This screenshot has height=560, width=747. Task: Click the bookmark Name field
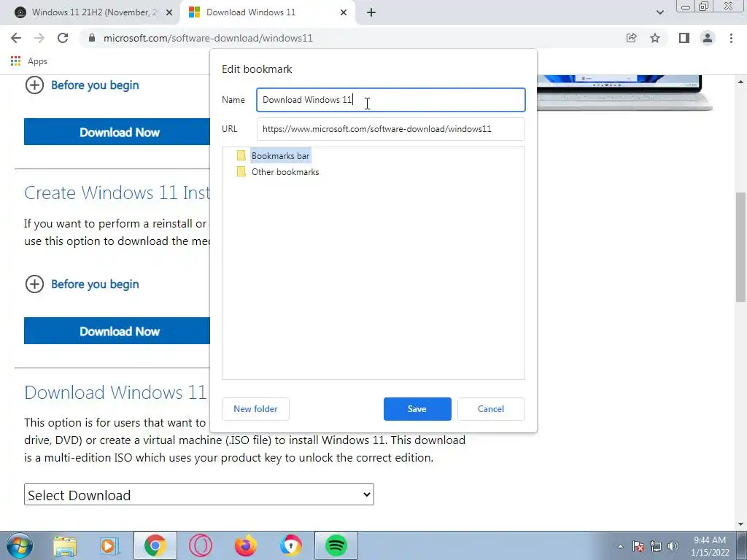[391, 100]
